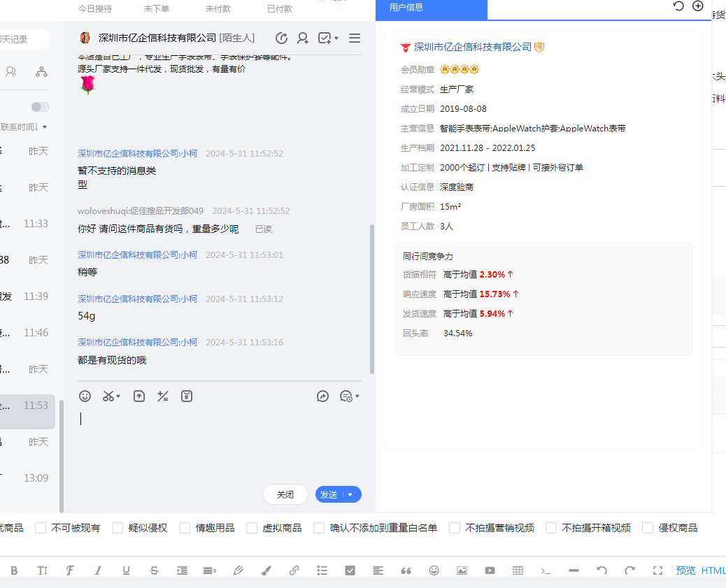Image resolution: width=726 pixels, height=588 pixels.
Task: Expand the task checkbox dropdown in chat header
Action: point(336,38)
